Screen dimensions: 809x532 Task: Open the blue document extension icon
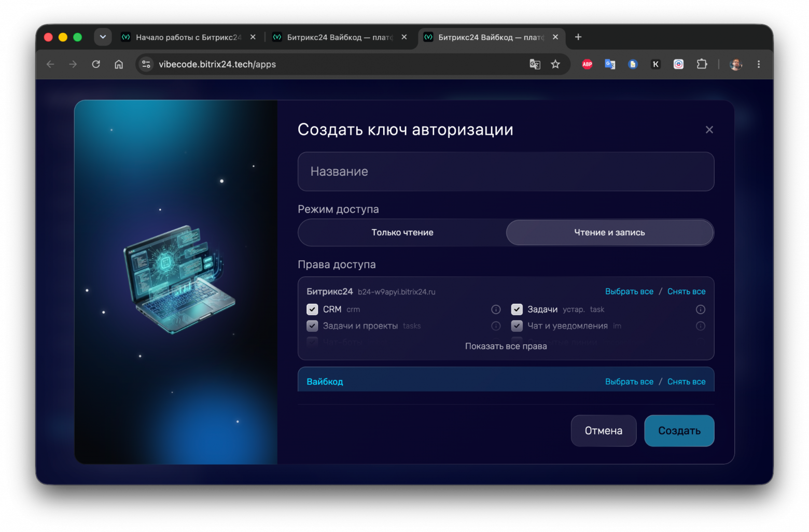coord(633,64)
